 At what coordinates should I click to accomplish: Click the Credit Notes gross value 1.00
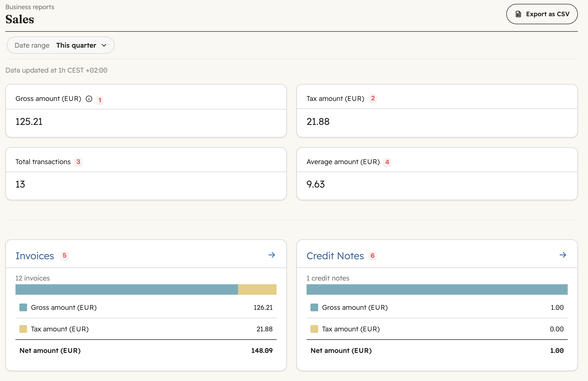557,307
